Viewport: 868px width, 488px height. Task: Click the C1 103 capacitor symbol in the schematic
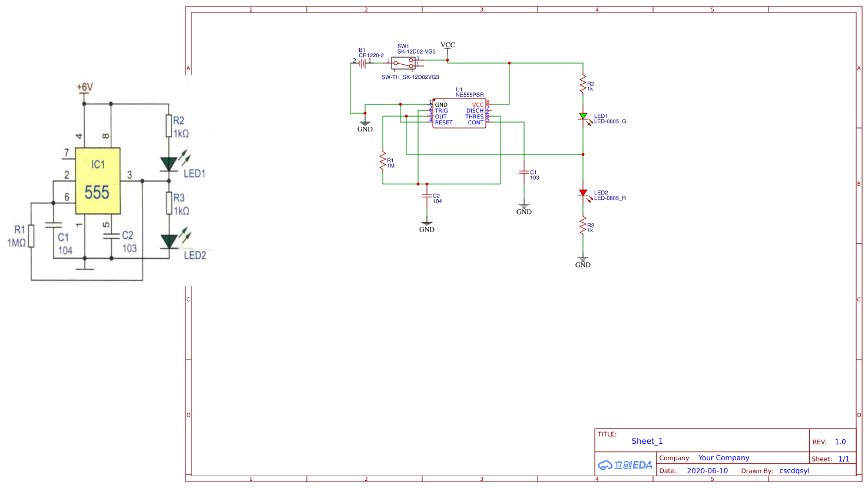(524, 172)
